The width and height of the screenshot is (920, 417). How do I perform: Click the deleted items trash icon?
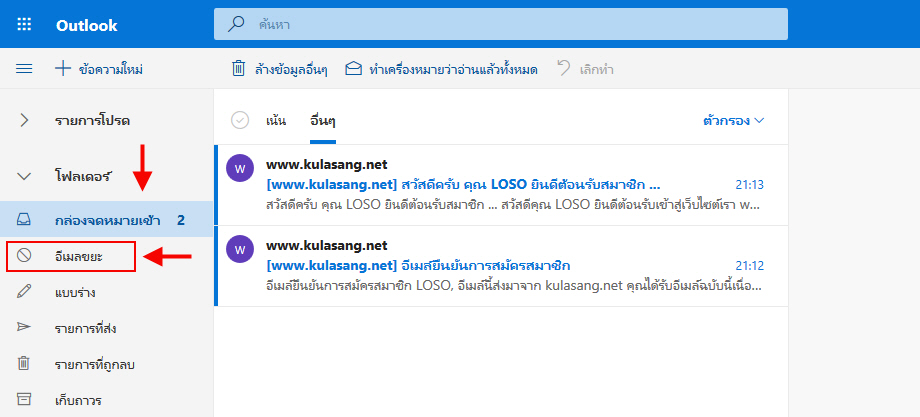[24, 364]
